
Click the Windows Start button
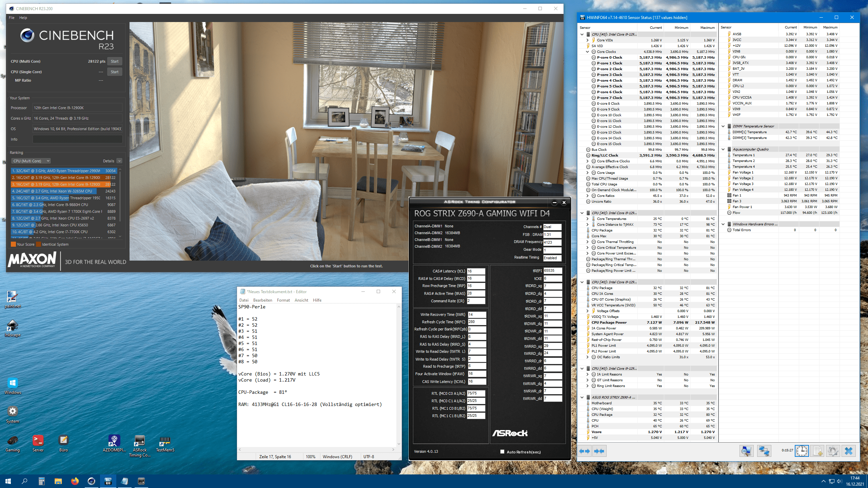8,481
